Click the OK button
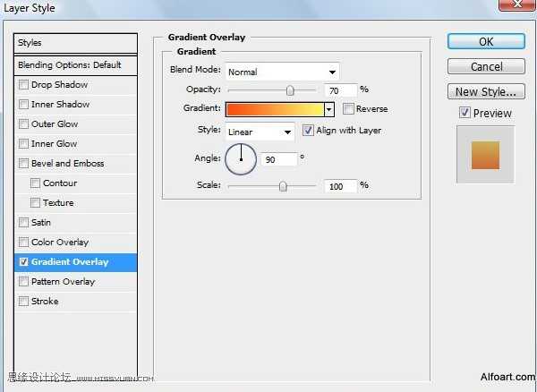Viewport: 537px width, 392px height. (x=486, y=41)
